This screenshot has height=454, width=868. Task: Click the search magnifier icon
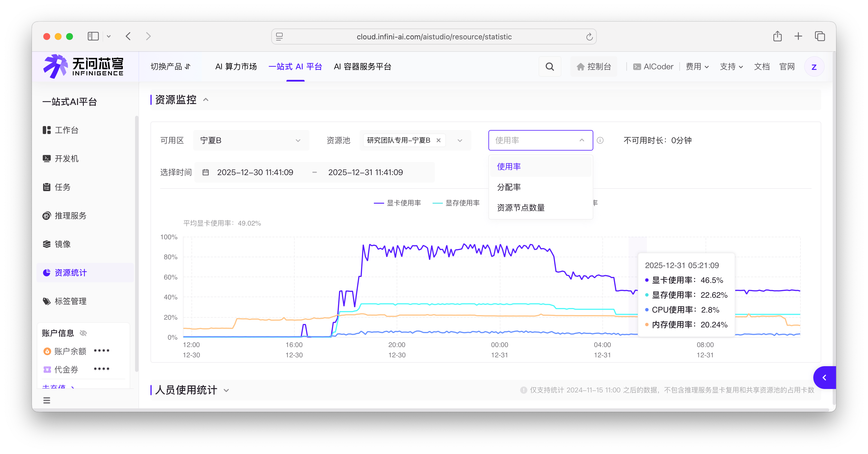(550, 67)
